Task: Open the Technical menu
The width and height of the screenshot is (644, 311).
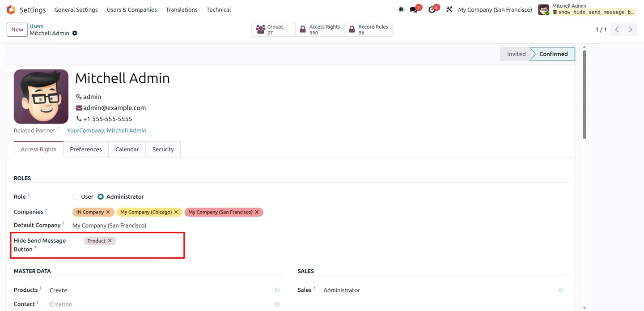Action: click(x=219, y=9)
